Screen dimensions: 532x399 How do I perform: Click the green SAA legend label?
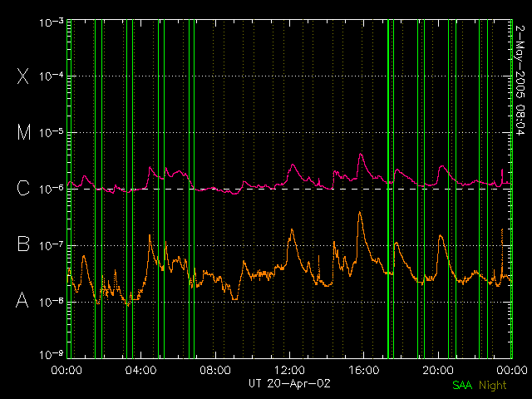[x=462, y=385]
